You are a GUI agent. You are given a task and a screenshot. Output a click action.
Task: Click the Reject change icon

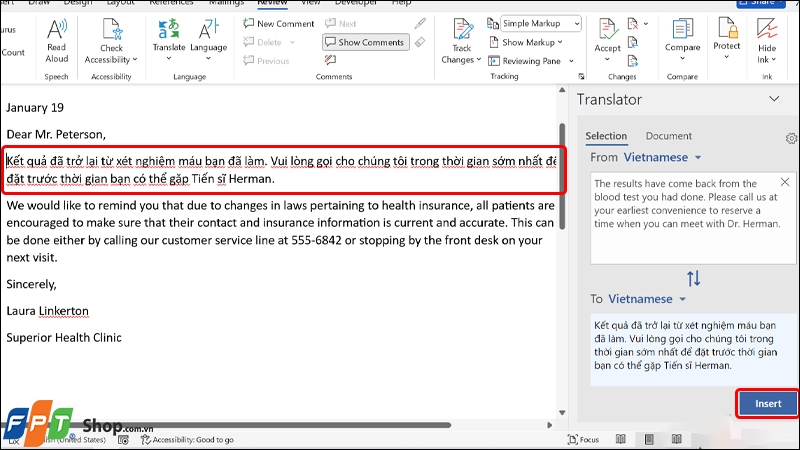[x=633, y=23]
